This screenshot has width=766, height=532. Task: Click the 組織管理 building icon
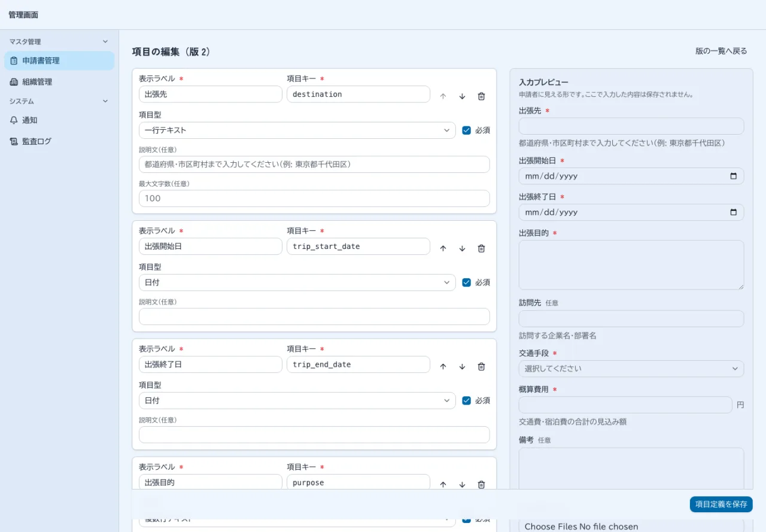[x=14, y=82]
